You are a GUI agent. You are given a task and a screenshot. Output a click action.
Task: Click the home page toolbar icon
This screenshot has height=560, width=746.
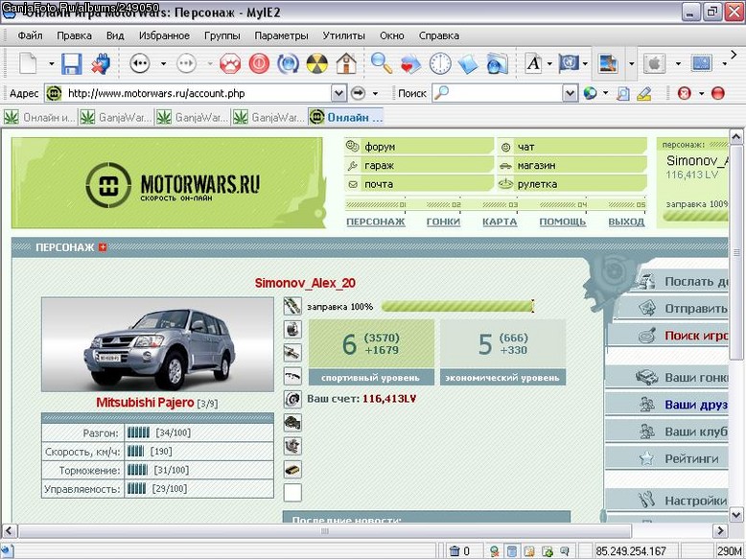346,63
